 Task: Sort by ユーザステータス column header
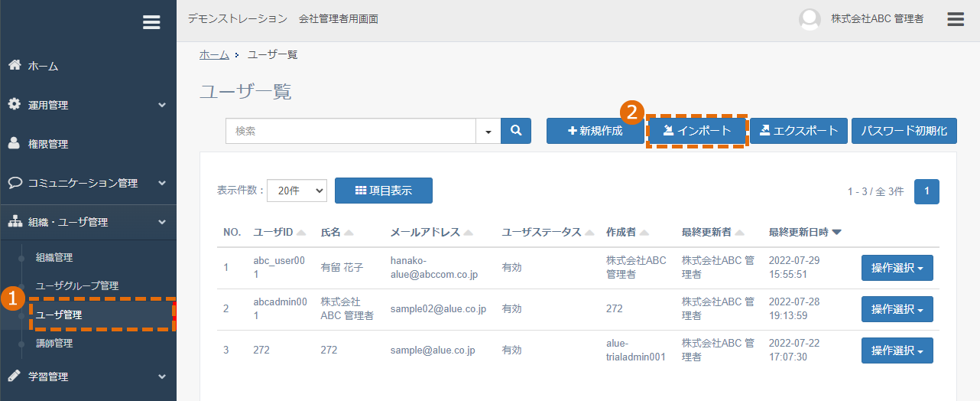[547, 233]
